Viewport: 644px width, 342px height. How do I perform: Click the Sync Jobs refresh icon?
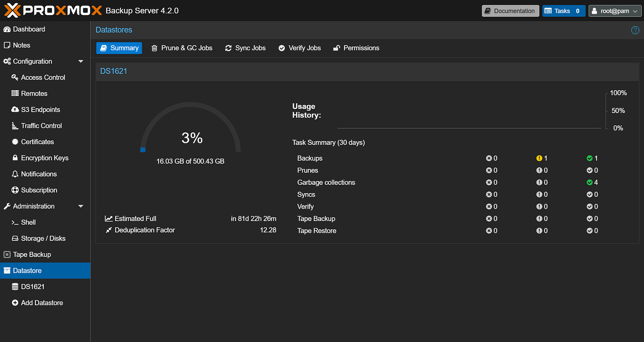pyautogui.click(x=228, y=48)
